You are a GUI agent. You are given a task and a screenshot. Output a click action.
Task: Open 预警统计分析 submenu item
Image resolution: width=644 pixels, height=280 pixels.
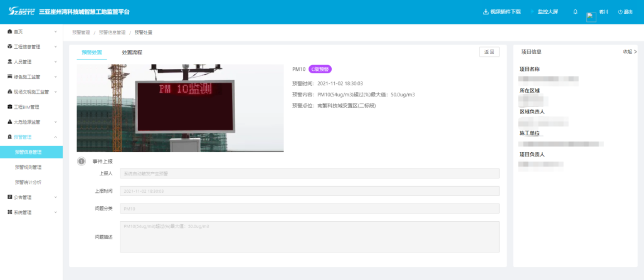click(28, 182)
